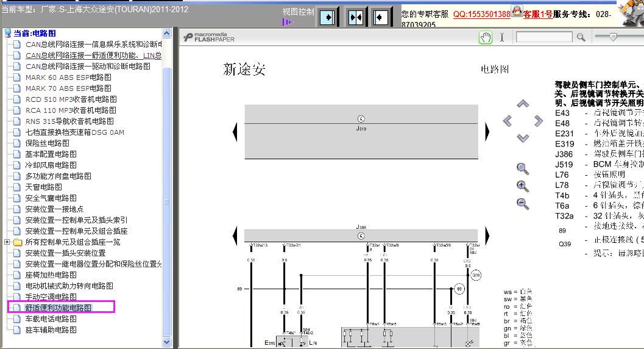Click the diagram plain magnifier icon
This screenshot has height=349, width=644.
(x=522, y=168)
